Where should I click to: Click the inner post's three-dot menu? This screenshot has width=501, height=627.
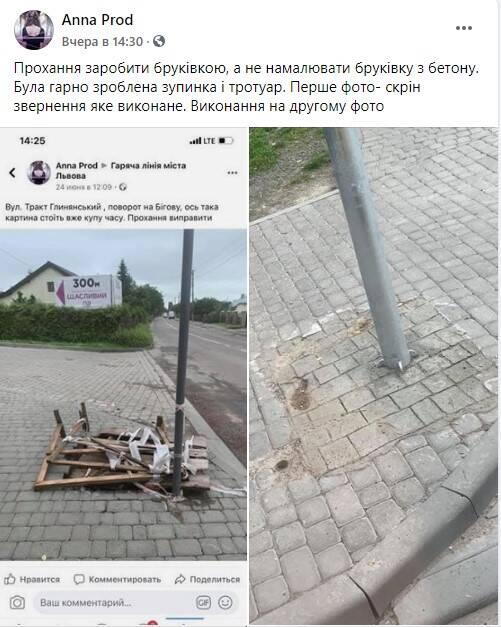coord(232,173)
